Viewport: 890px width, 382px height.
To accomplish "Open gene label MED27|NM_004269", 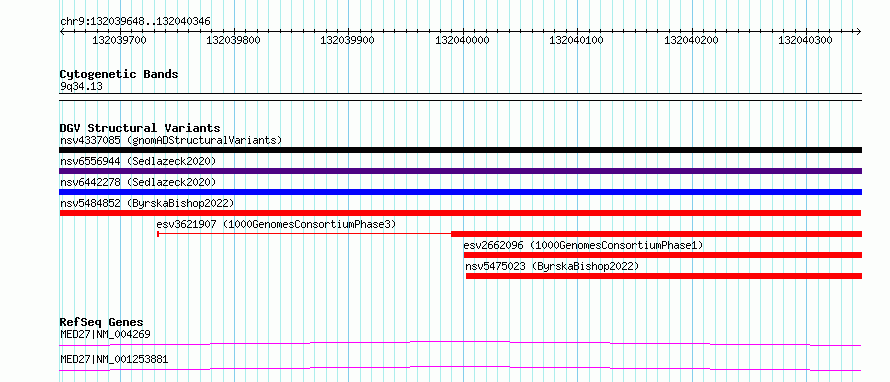I will [x=105, y=334].
